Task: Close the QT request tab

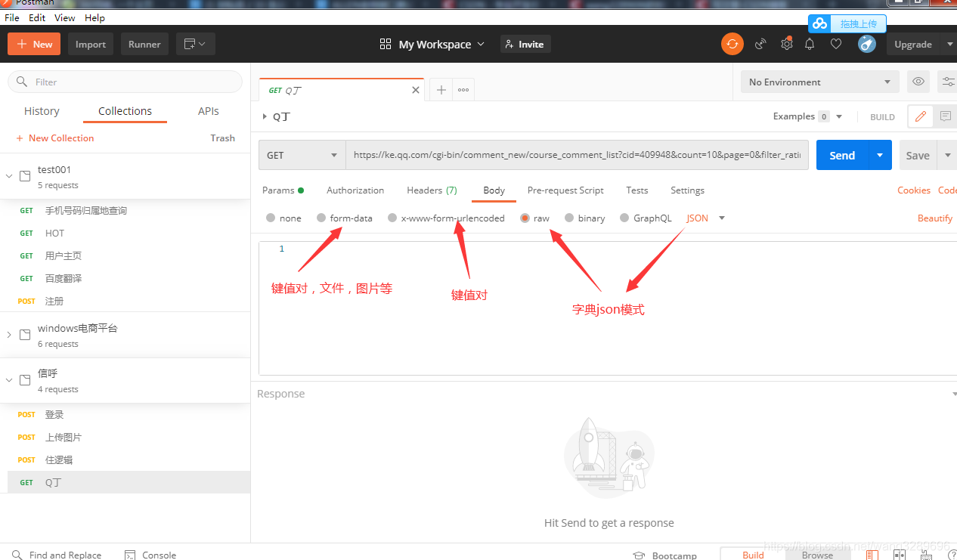Action: (x=415, y=90)
